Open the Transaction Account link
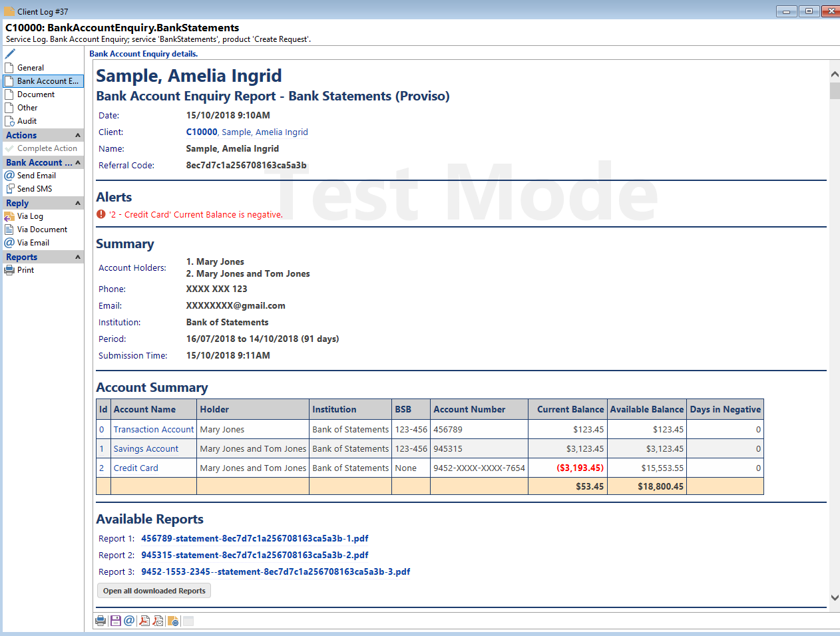This screenshot has width=840, height=636. (153, 429)
